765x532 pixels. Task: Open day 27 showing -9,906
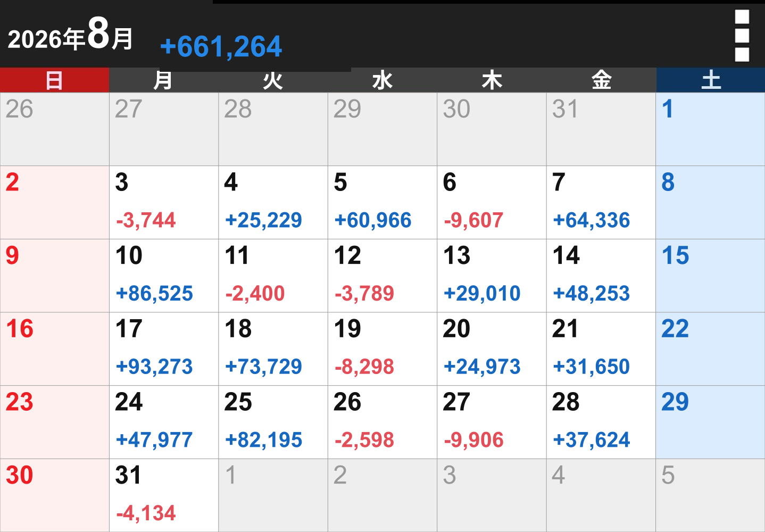coord(492,422)
